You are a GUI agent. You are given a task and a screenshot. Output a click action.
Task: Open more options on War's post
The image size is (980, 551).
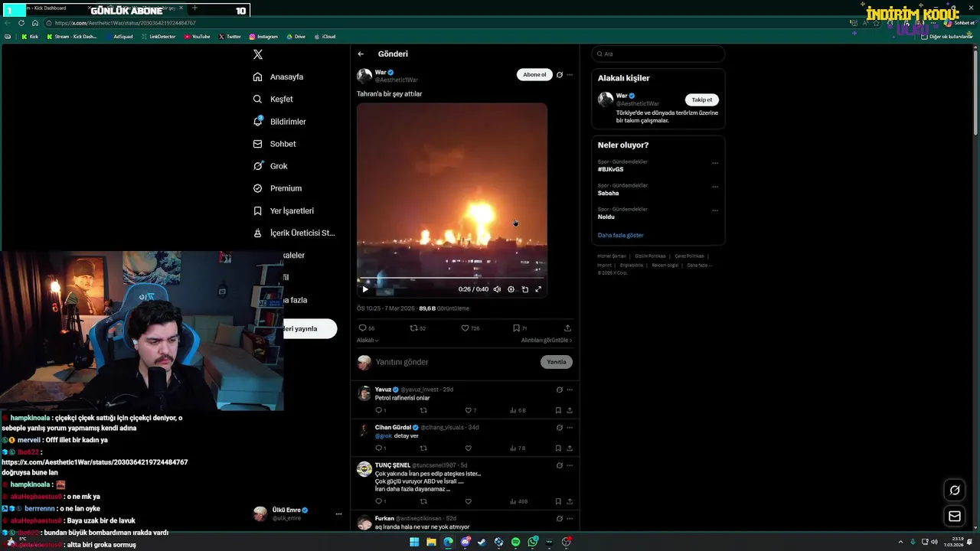click(570, 75)
